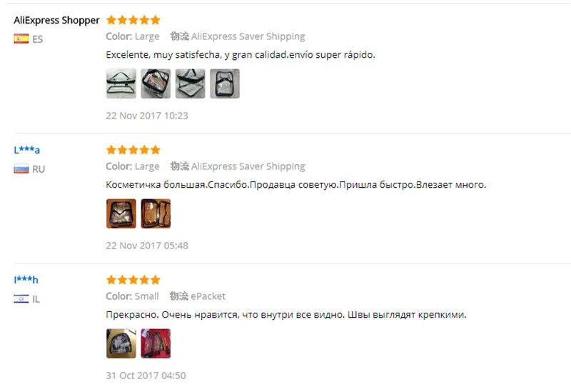The height and width of the screenshot is (392, 571).
Task: Click the Russia flag icon beside RU
Action: click(21, 169)
